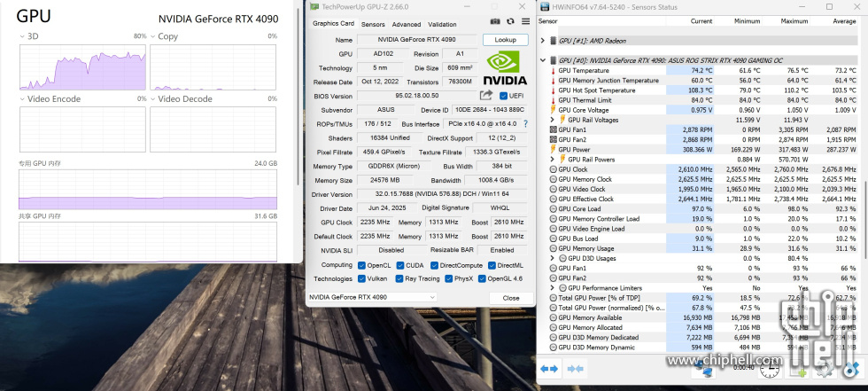Open the Video Decode engine chevron

pos(152,99)
